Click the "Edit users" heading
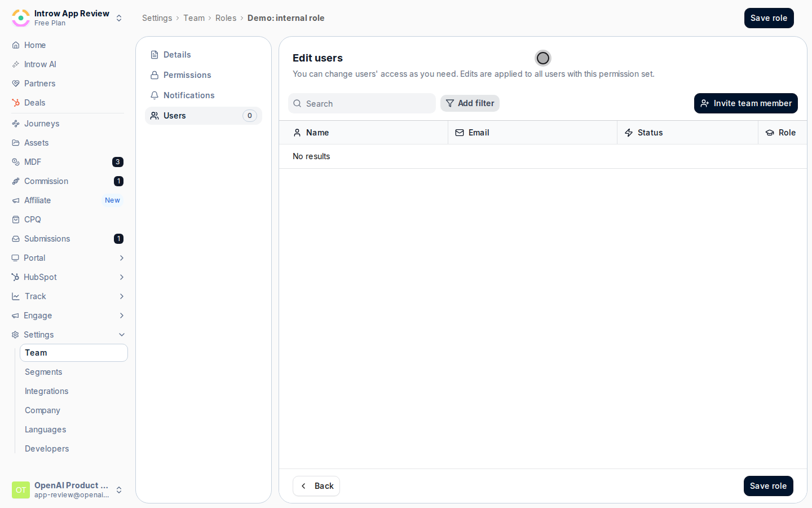The image size is (812, 508). (317, 58)
